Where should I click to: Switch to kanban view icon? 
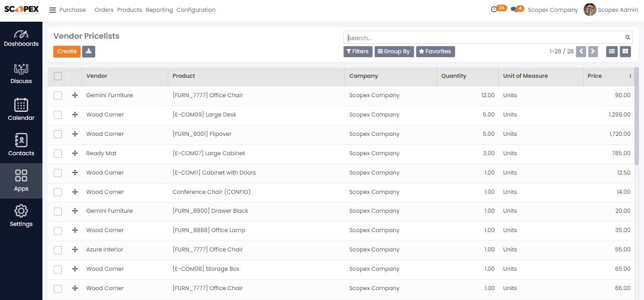pos(626,51)
